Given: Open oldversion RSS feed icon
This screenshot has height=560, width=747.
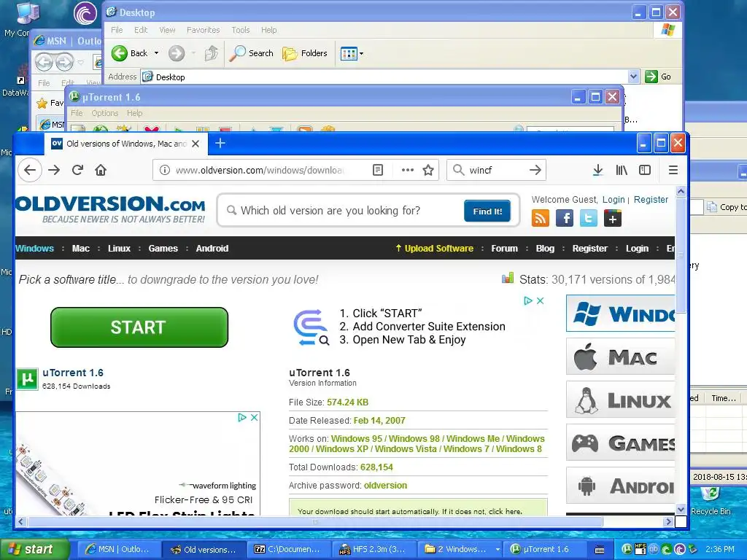Looking at the screenshot, I should pos(541,219).
